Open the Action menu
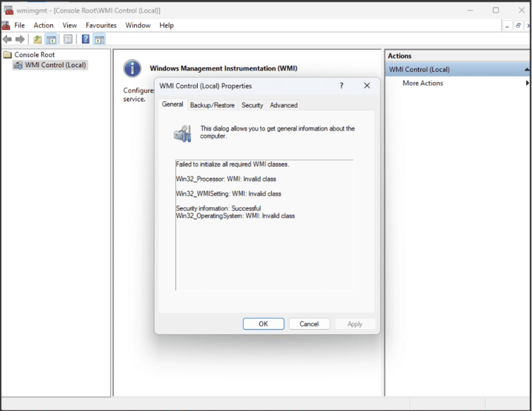The height and width of the screenshot is (411, 532). 44,25
